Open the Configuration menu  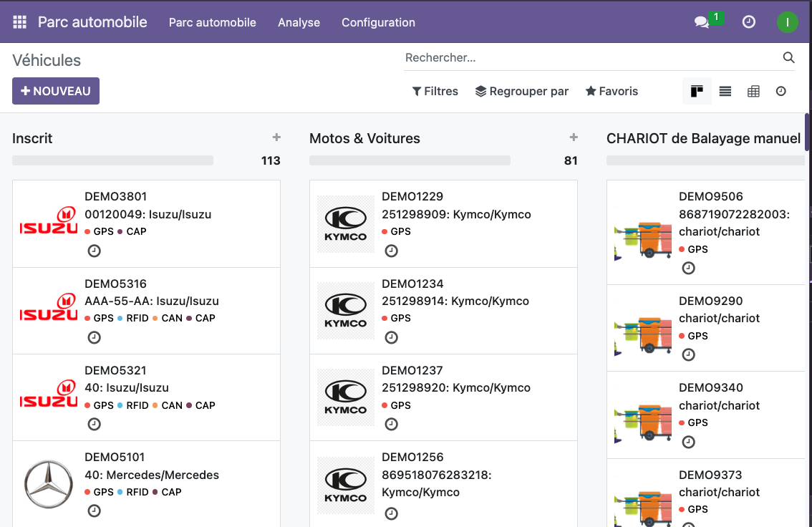click(x=378, y=22)
